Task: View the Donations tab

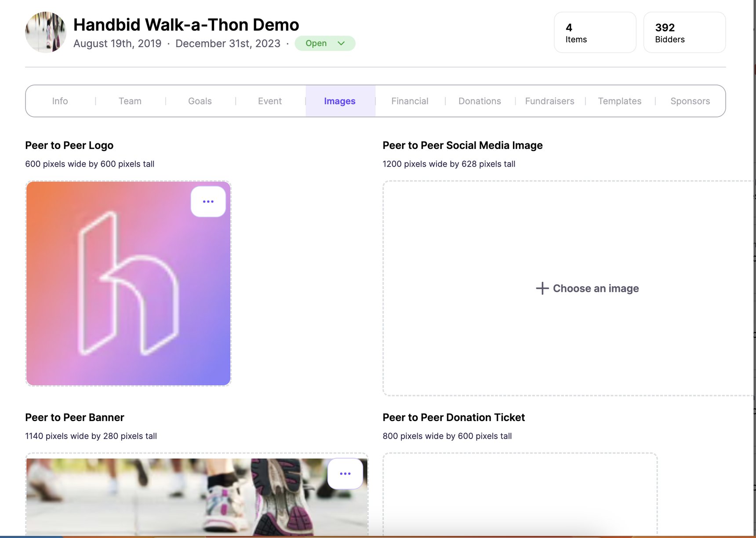Action: [480, 101]
